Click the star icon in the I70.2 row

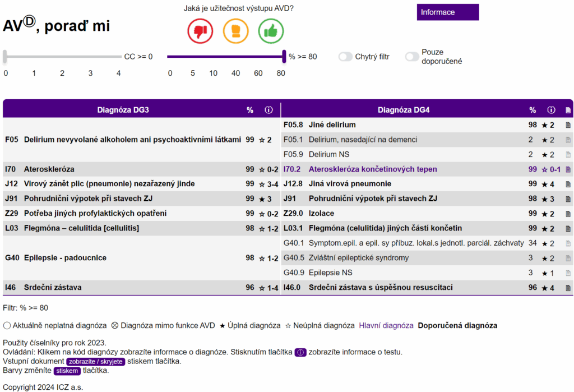point(545,169)
